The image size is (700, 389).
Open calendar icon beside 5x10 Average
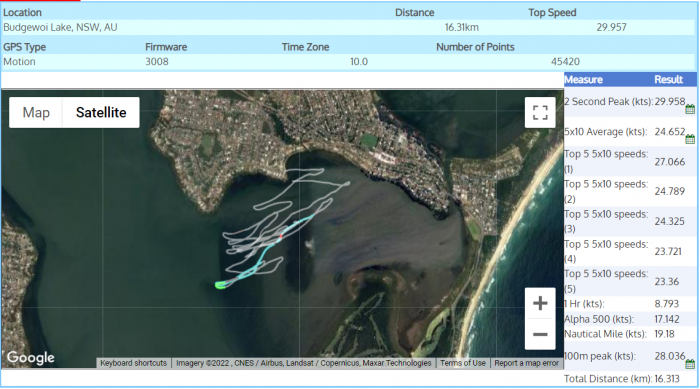coord(690,139)
